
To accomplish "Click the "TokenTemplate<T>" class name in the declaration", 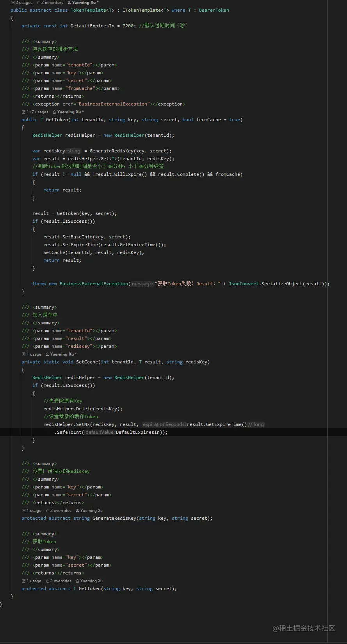I will pos(93,10).
